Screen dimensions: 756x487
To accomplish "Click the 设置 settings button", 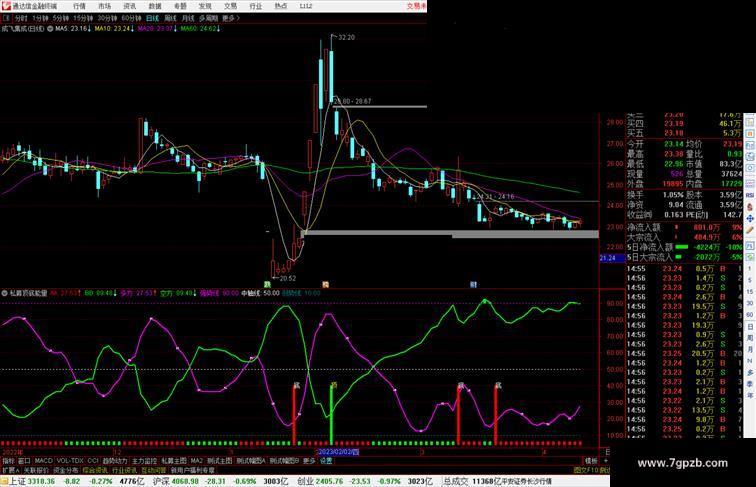I will pos(326,461).
